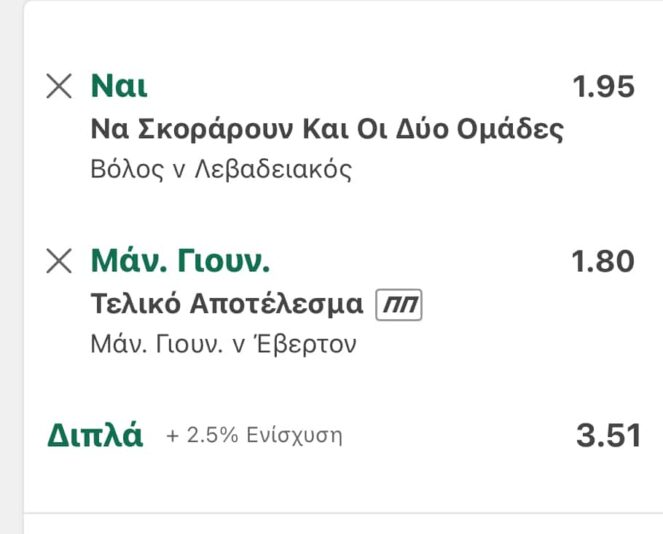Select the Διπλά bet type label
This screenshot has width=663, height=534.
[x=95, y=435]
